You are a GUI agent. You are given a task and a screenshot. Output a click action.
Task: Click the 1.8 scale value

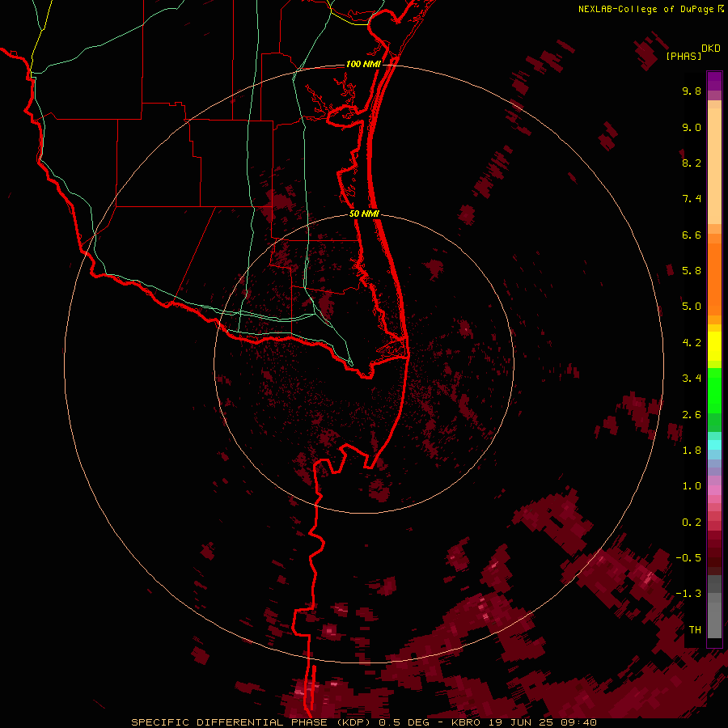(692, 451)
